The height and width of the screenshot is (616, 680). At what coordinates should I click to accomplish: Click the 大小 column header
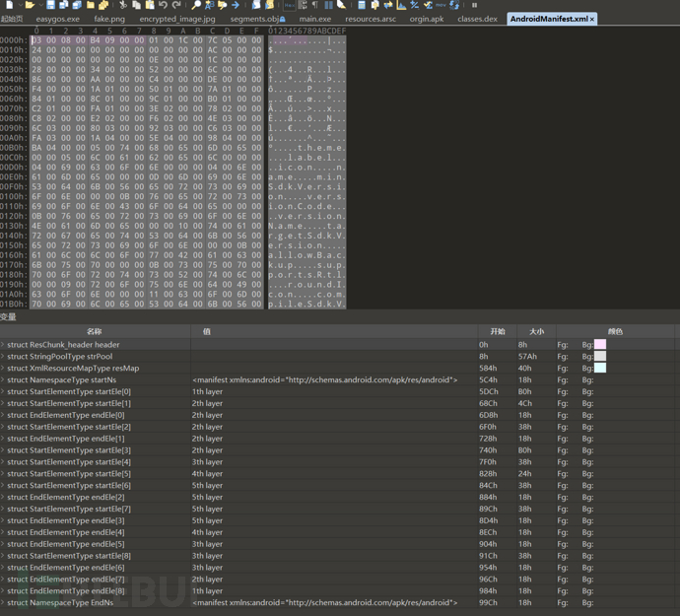pyautogui.click(x=536, y=331)
